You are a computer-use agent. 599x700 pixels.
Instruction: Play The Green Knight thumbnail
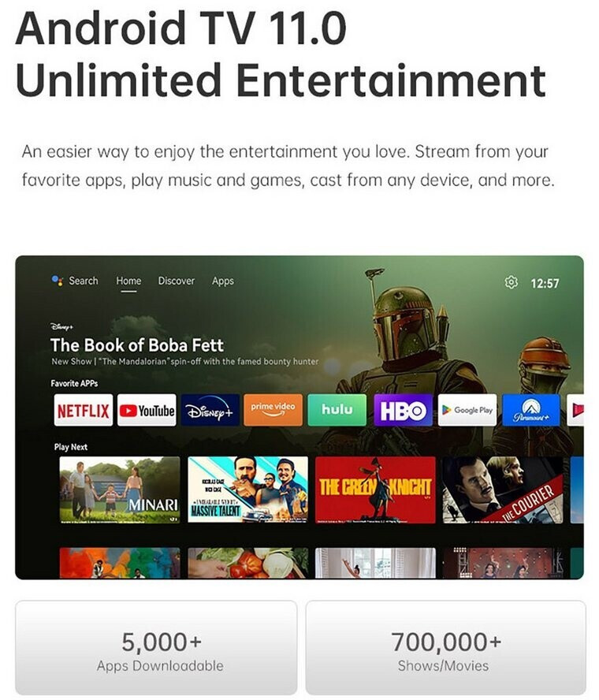[375, 490]
